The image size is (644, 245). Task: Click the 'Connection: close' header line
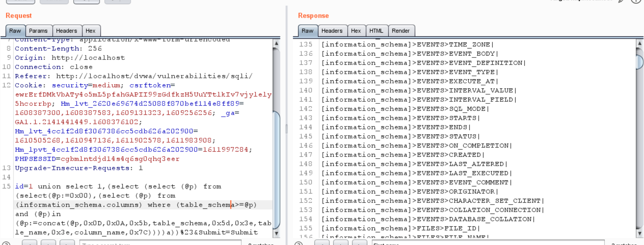tap(54, 67)
